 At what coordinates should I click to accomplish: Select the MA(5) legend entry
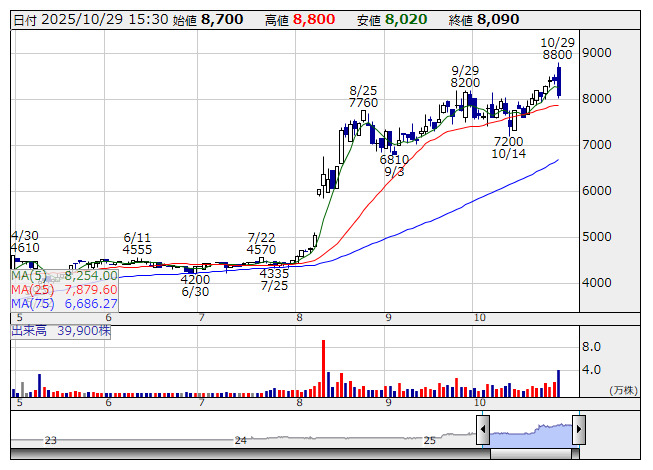tap(65, 275)
